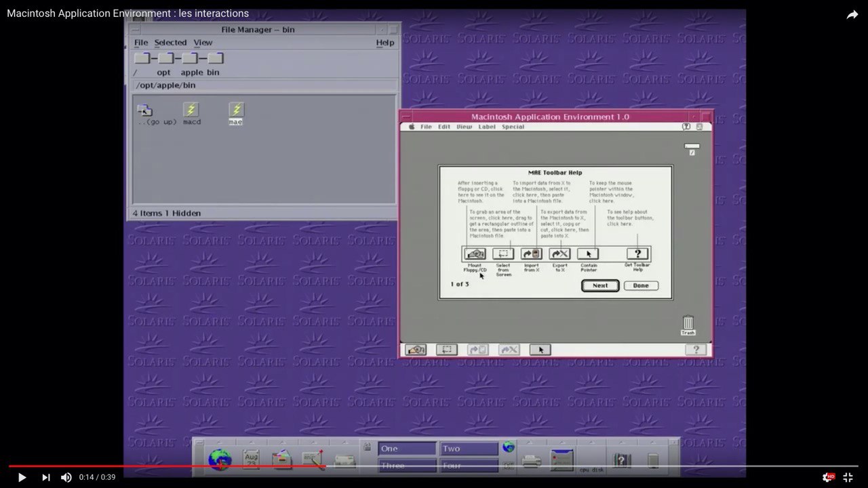This screenshot has height=488, width=868.
Task: Open Help menu in File Manager
Action: [x=385, y=43]
